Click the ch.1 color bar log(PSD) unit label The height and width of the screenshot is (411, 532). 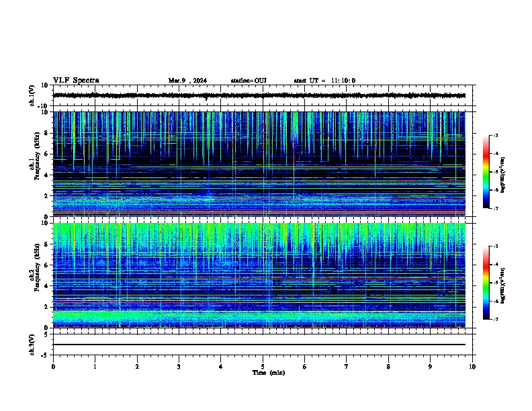[x=503, y=175]
